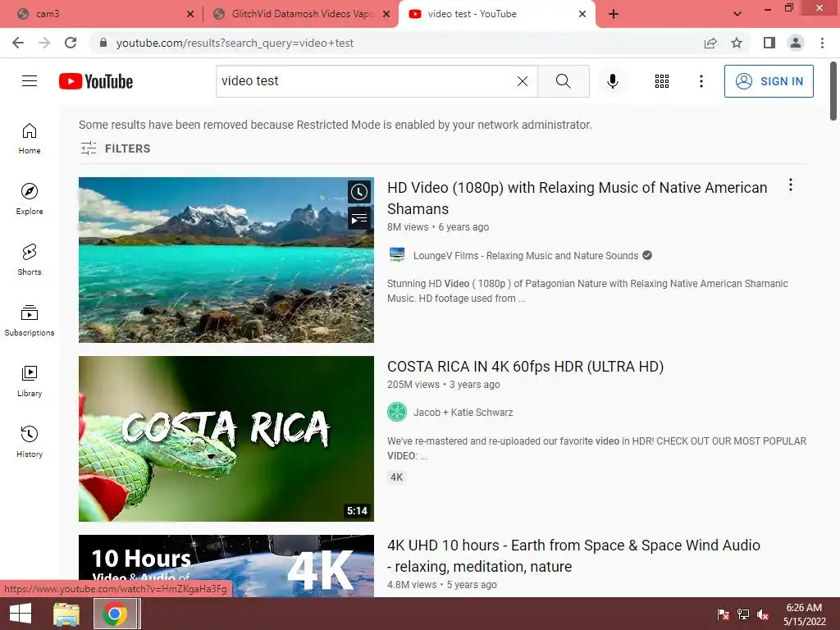Click the magnifier search button

(x=563, y=81)
